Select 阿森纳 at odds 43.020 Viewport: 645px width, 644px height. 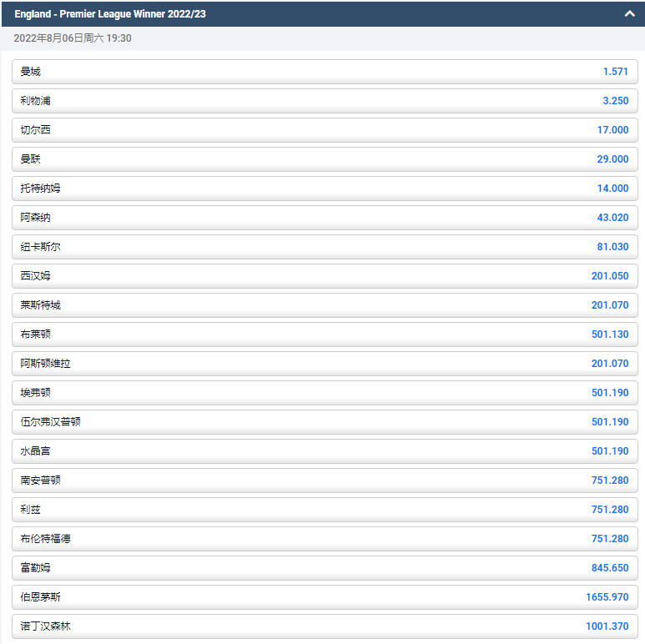pos(325,218)
